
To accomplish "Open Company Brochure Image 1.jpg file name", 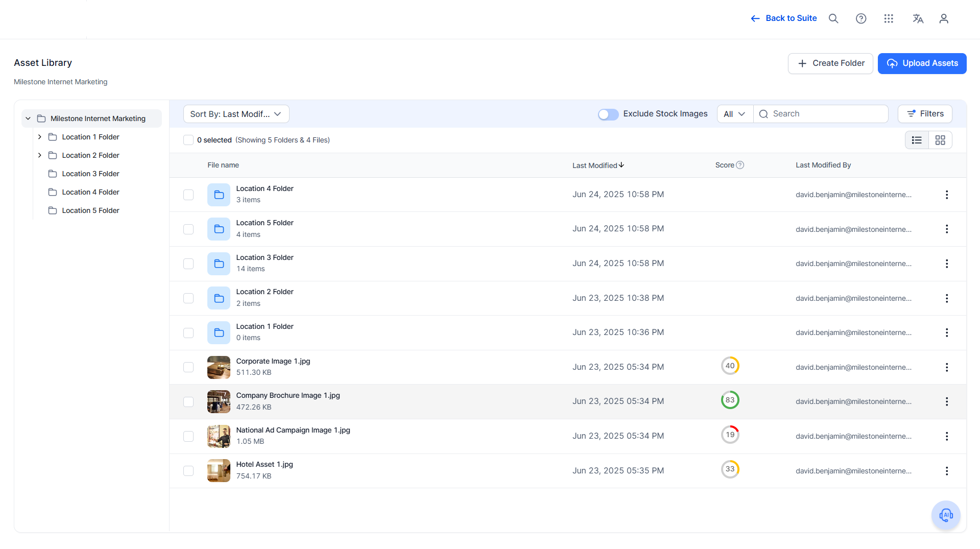I will 288,395.
